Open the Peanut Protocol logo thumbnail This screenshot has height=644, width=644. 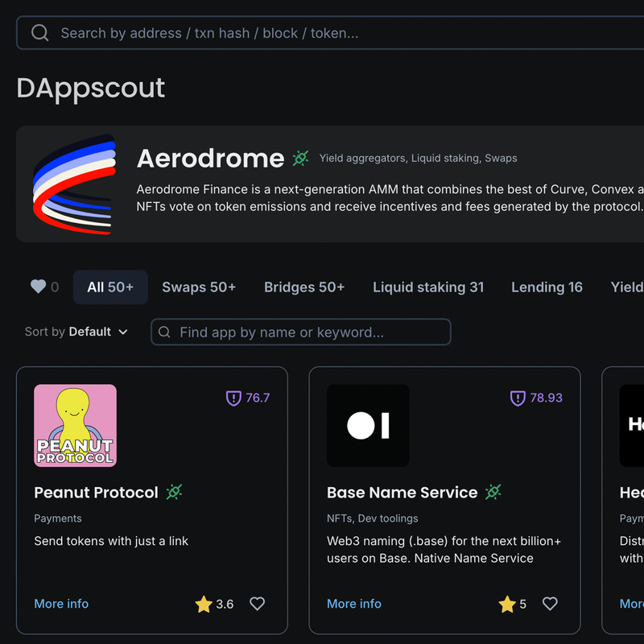[75, 426]
